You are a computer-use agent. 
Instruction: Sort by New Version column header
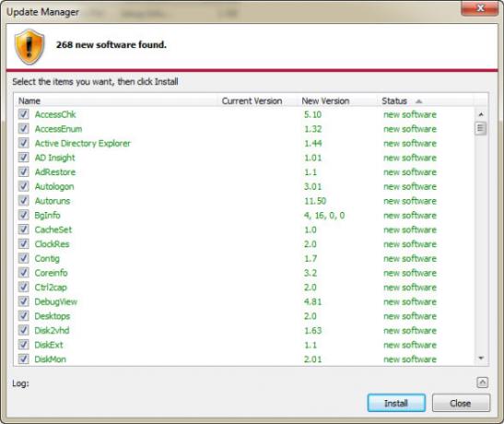coord(338,101)
